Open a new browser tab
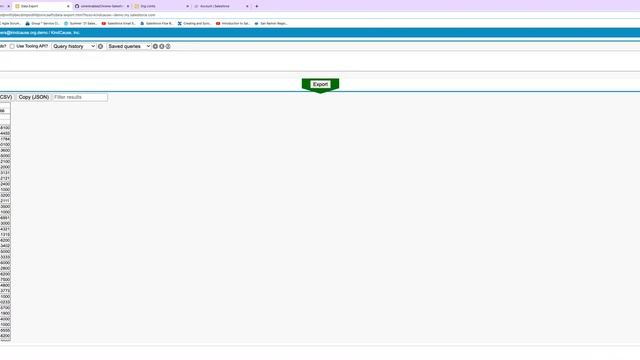 tap(257, 6)
